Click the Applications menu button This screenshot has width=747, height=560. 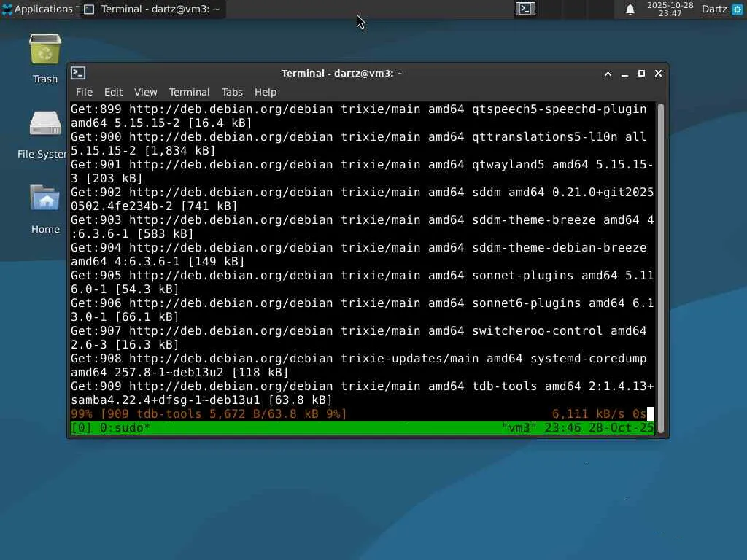39,9
